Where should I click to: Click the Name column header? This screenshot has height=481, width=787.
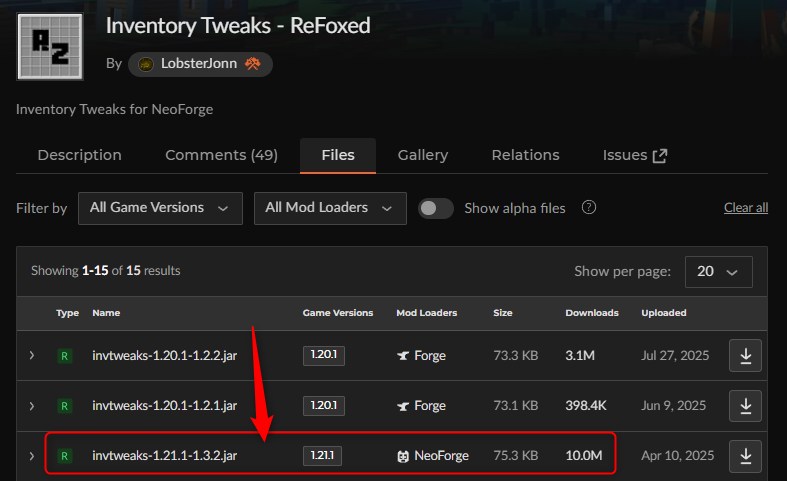pyautogui.click(x=106, y=313)
